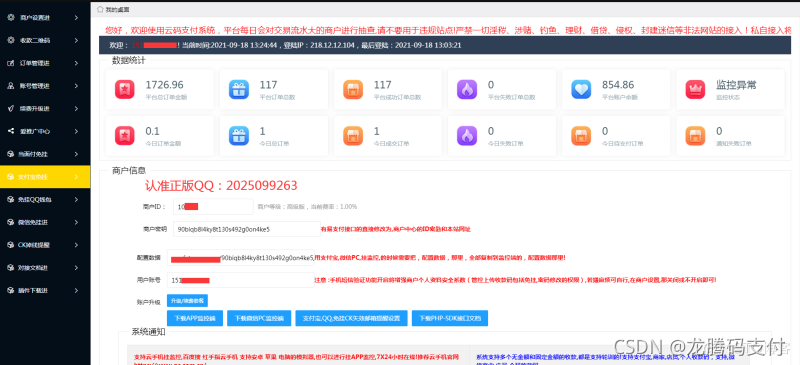Click orange shop icon of 今日成交订单 card

(353, 136)
